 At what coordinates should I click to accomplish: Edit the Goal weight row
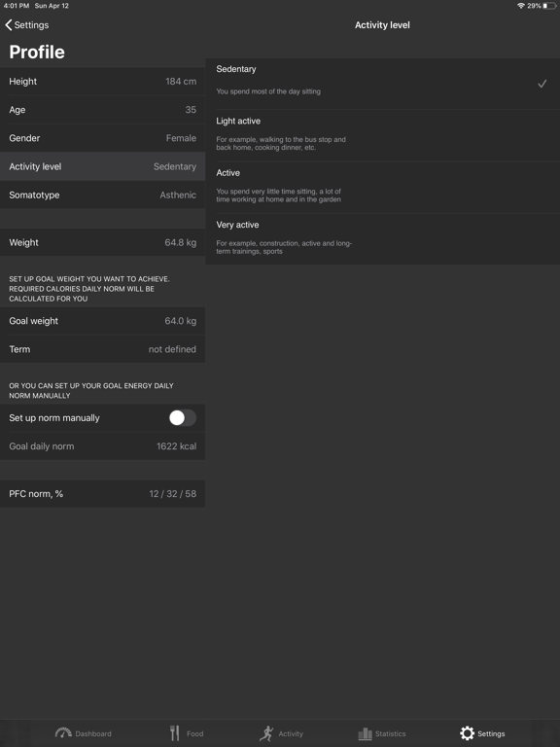point(102,321)
